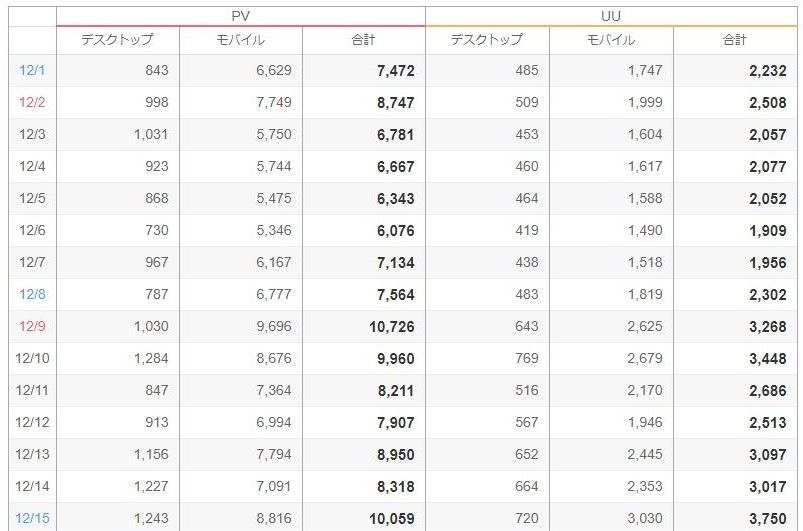The height and width of the screenshot is (531, 803).
Task: Select the 12/10 row date
Action: pyautogui.click(x=32, y=359)
